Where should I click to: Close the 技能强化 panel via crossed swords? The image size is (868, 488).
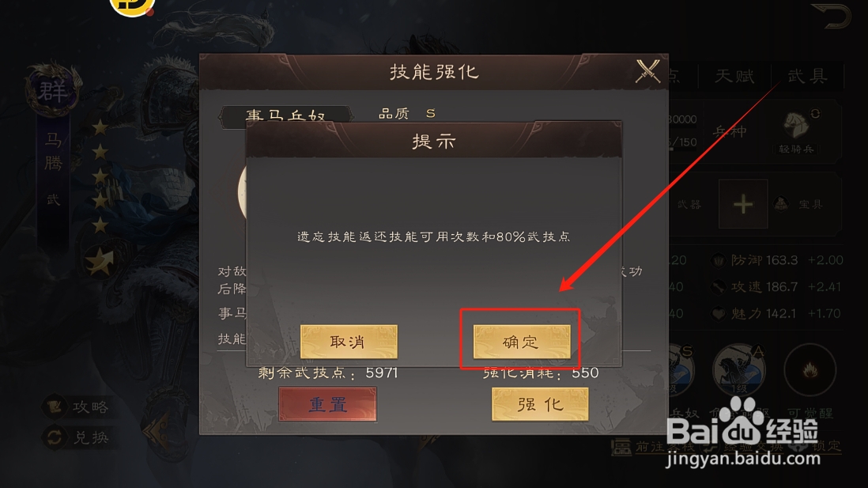click(x=647, y=71)
